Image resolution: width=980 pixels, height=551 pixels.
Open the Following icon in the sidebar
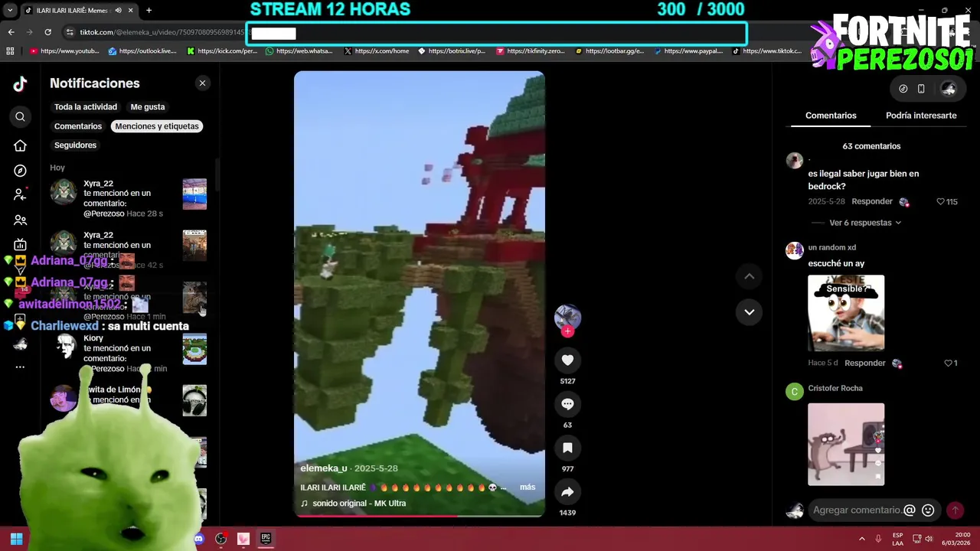pos(20,195)
